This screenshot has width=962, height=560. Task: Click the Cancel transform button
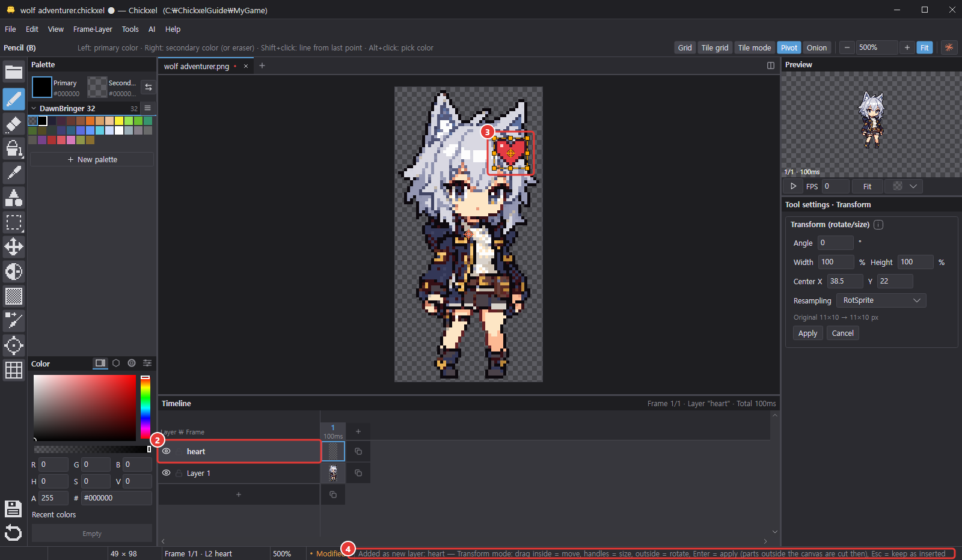click(842, 333)
